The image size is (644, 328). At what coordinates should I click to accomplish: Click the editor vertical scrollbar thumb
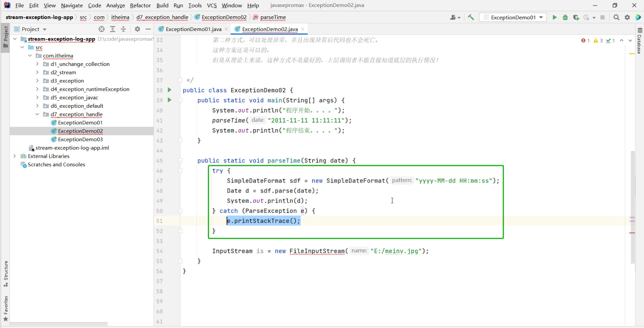tap(633, 207)
